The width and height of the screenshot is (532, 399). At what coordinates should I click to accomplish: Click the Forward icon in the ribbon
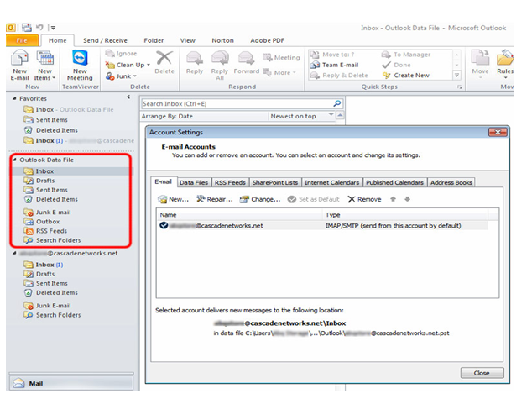pyautogui.click(x=246, y=60)
